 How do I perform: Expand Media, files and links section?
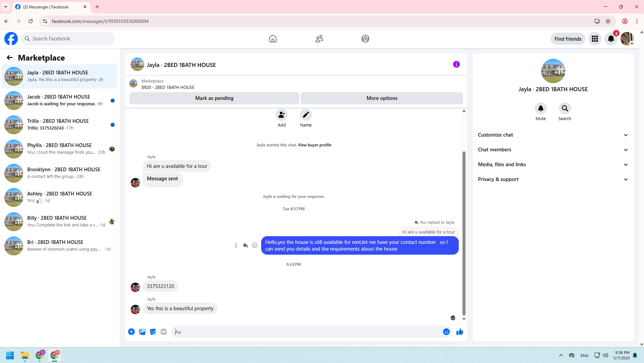pyautogui.click(x=553, y=165)
